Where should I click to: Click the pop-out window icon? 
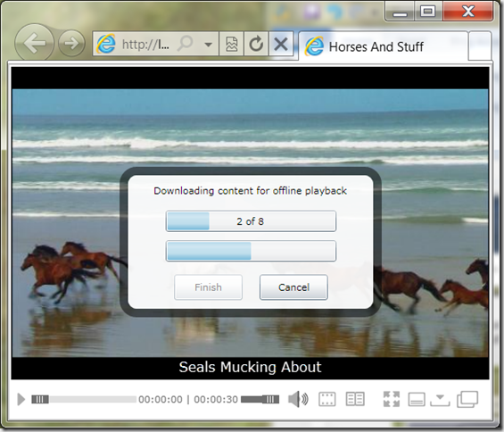(x=467, y=399)
